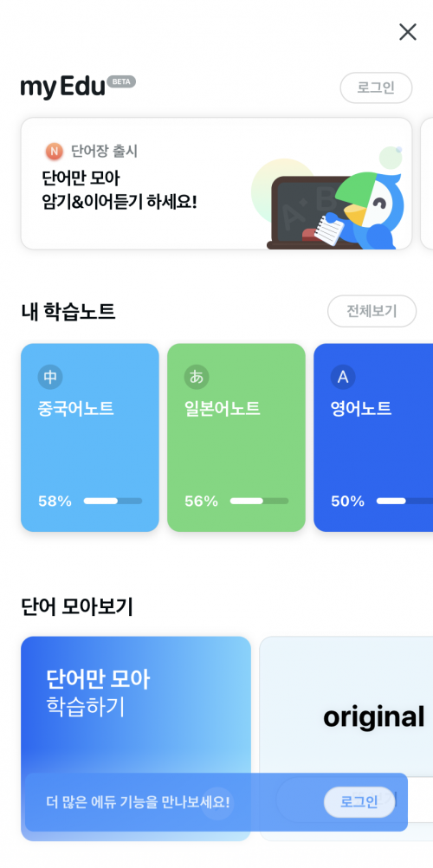Open the 단어만 모아 학습하기 card

click(136, 738)
